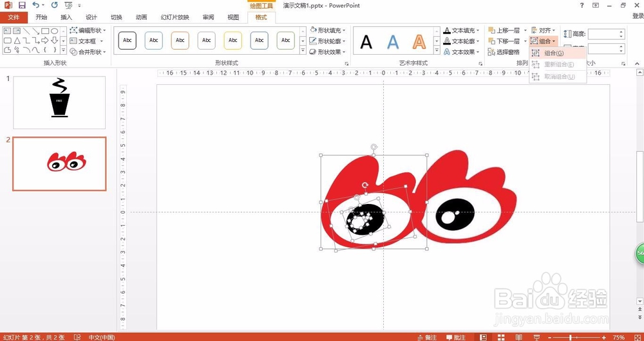The width and height of the screenshot is (644, 341).
Task: Redo the previous action
Action: click(54, 5)
